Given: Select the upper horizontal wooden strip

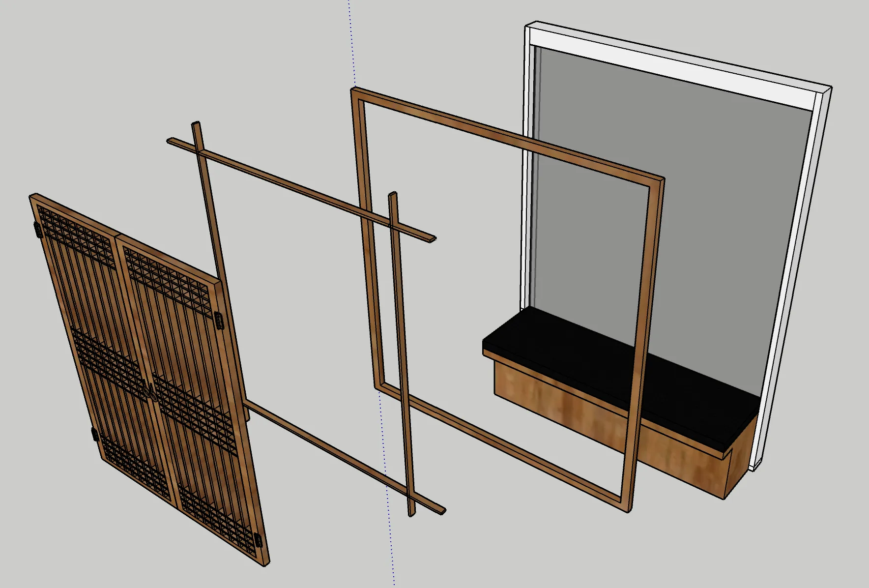Looking at the screenshot, I should point(301,189).
